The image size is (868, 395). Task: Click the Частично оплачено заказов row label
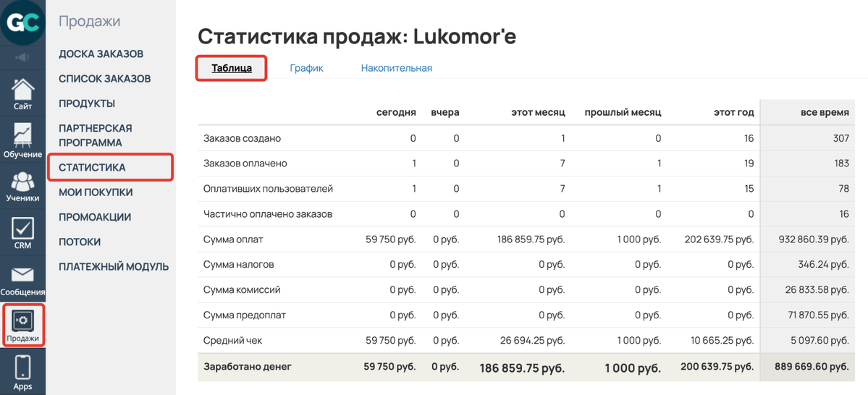(268, 214)
